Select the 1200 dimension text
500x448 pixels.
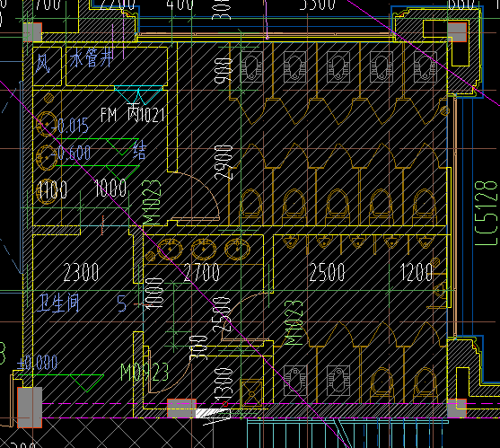[416, 272]
